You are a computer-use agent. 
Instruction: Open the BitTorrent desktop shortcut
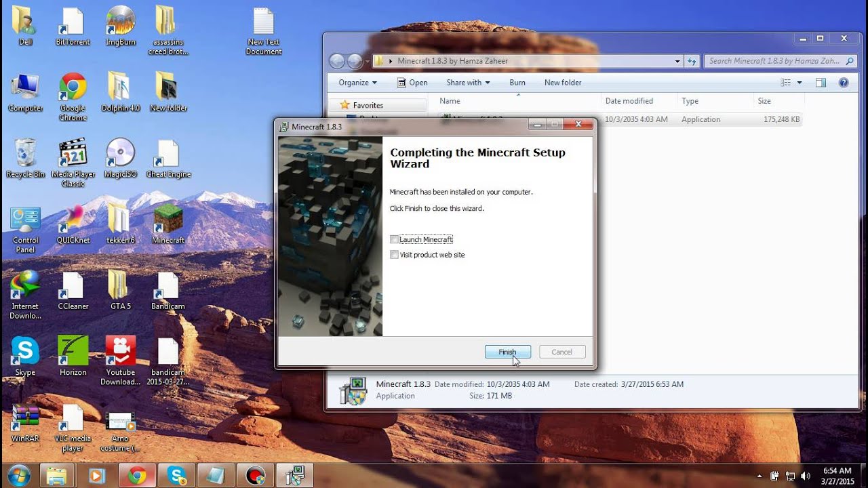(73, 26)
